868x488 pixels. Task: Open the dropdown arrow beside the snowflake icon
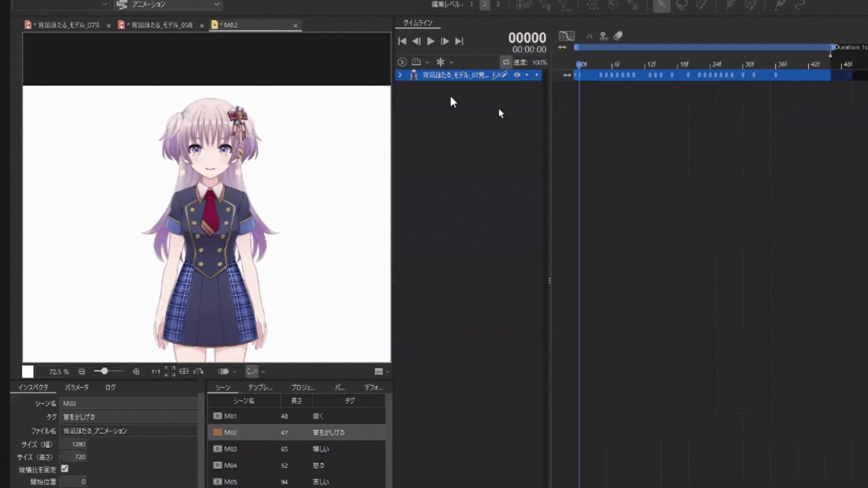(x=451, y=62)
